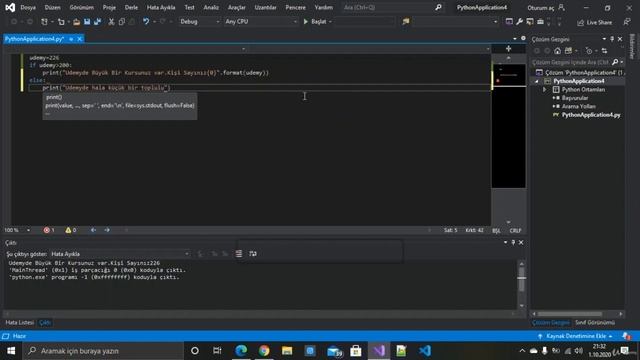The image size is (640, 360).
Task: Click Kaynak Denetimine Ekle in status bar
Action: (x=576, y=336)
